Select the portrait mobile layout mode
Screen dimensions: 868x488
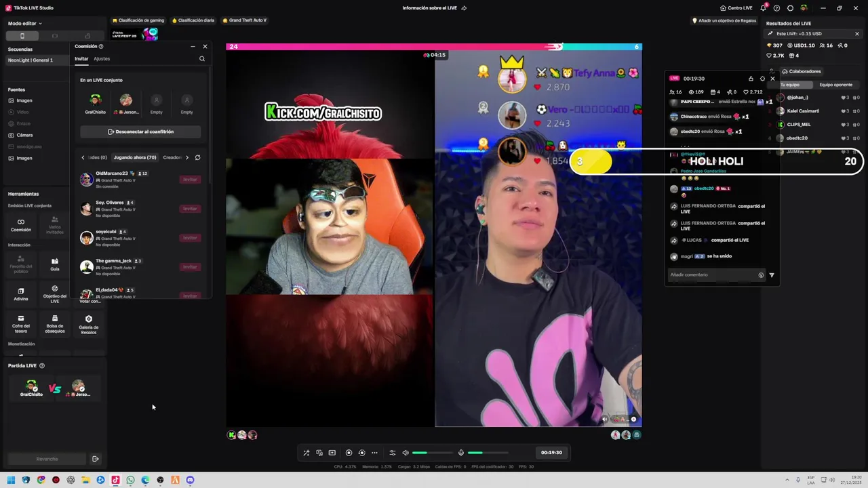tap(22, 36)
